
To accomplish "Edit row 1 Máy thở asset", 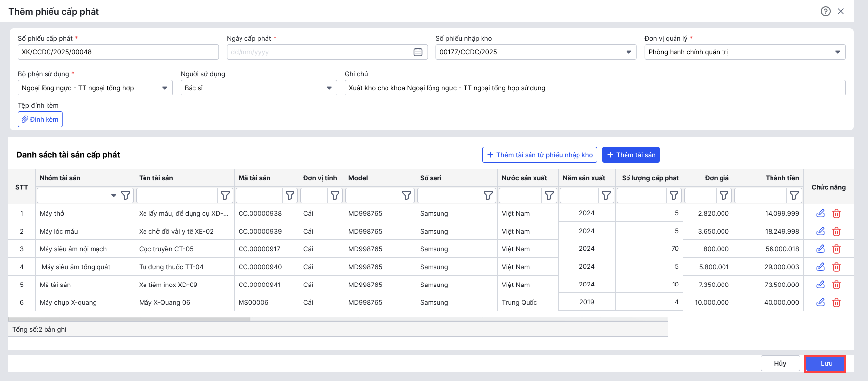I will tap(820, 213).
